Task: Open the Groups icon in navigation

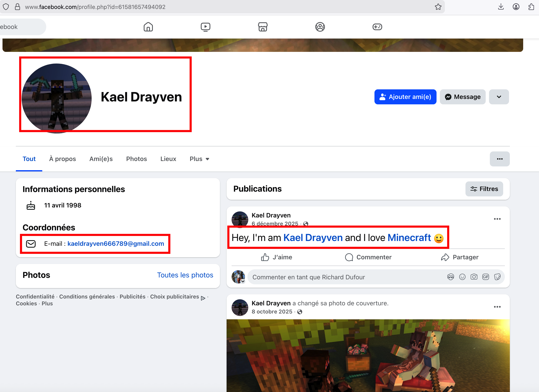Action: click(x=320, y=27)
